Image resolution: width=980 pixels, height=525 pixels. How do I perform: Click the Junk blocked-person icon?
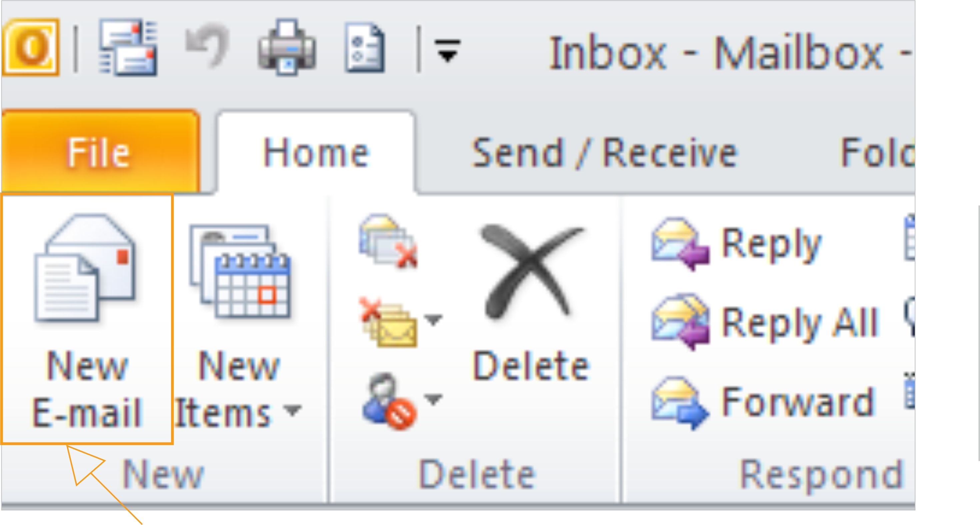coord(389,401)
